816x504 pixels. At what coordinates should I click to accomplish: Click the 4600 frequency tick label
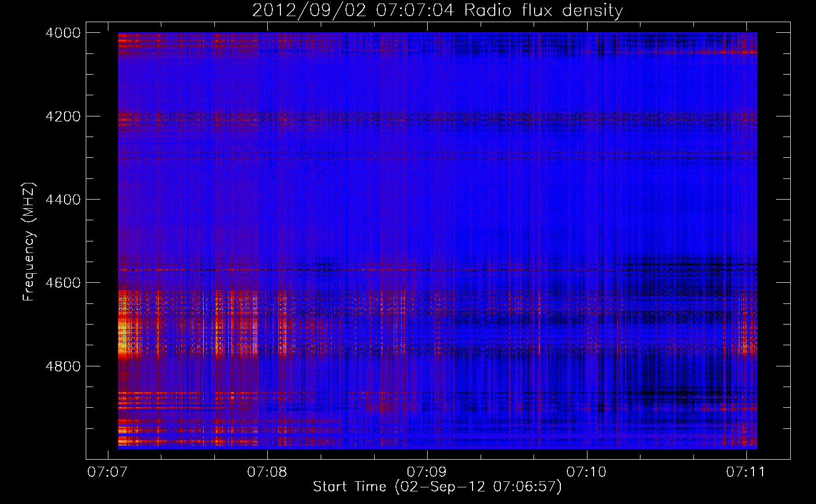[x=63, y=283]
